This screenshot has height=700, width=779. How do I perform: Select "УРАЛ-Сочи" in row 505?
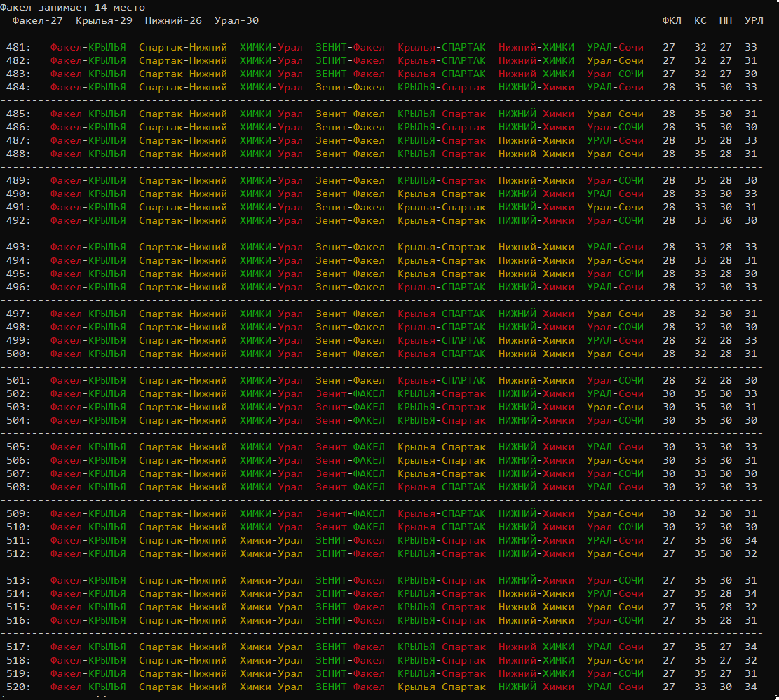point(615,447)
